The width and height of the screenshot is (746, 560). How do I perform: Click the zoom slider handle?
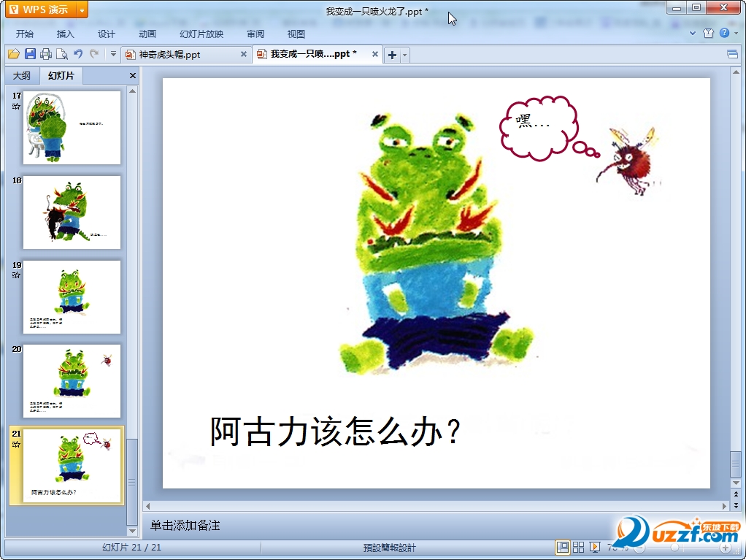[x=674, y=548]
